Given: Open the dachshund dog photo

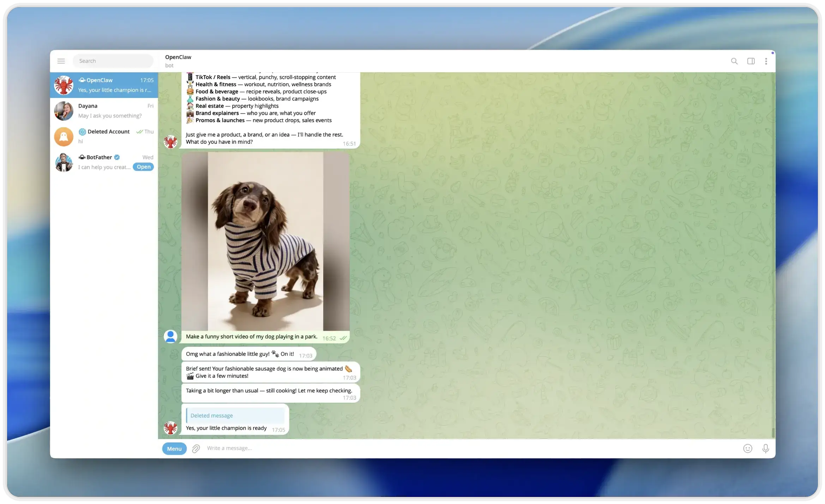Looking at the screenshot, I should [265, 241].
